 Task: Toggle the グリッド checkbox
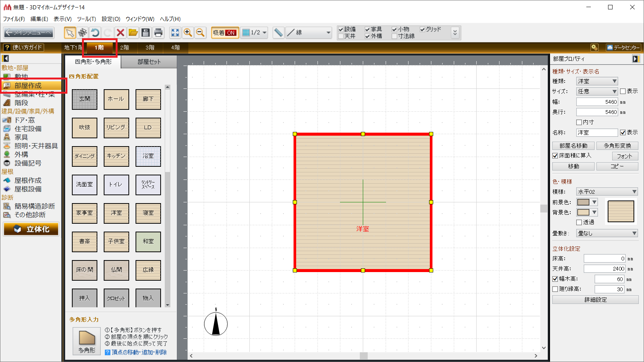tap(422, 29)
